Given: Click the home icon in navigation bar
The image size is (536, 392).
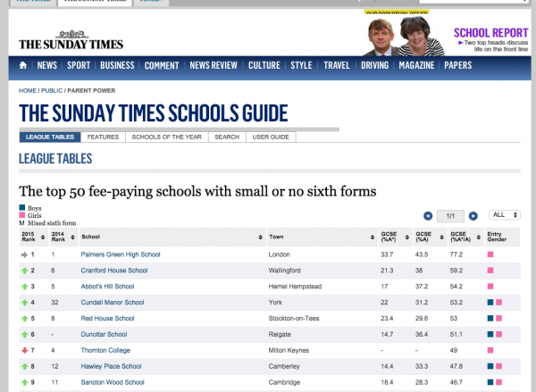Looking at the screenshot, I should 23,65.
